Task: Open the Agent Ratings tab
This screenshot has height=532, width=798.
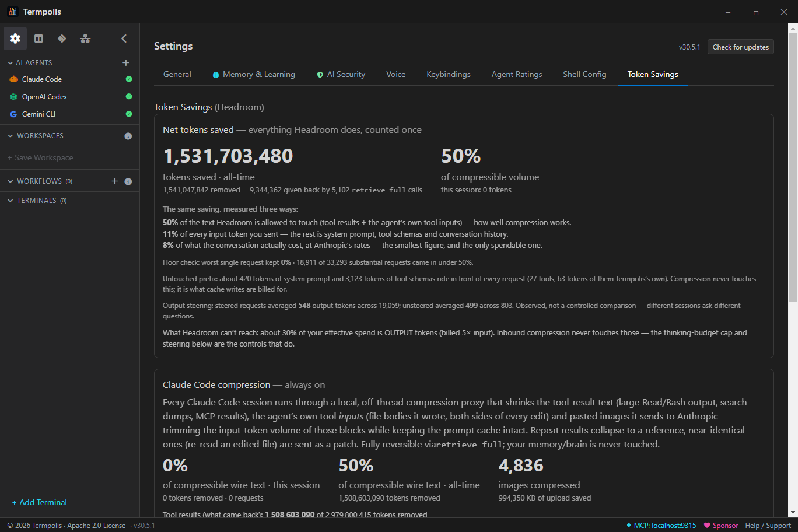Action: point(517,75)
